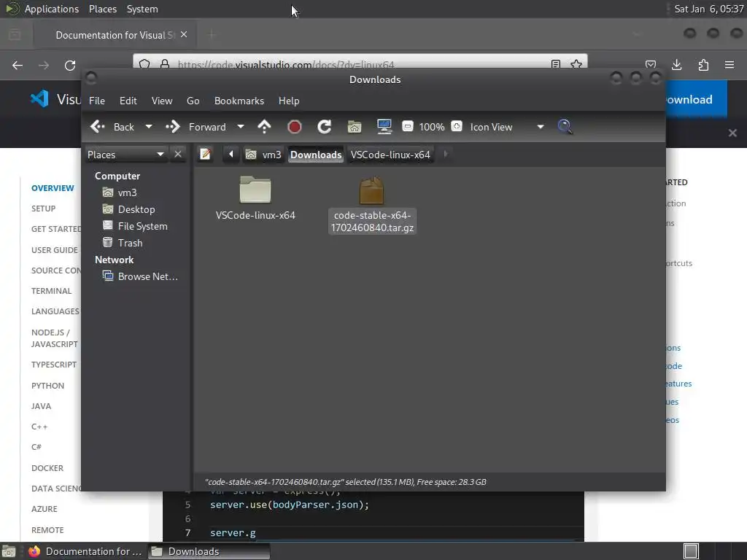Screen dimensions: 747x560
Task: Open the browser hamburger menu
Action: 729,65
